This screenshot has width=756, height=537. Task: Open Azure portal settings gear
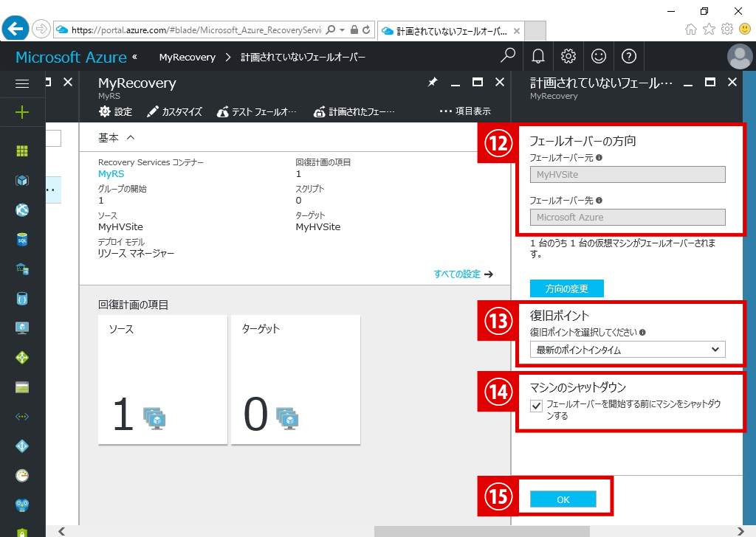[x=568, y=56]
